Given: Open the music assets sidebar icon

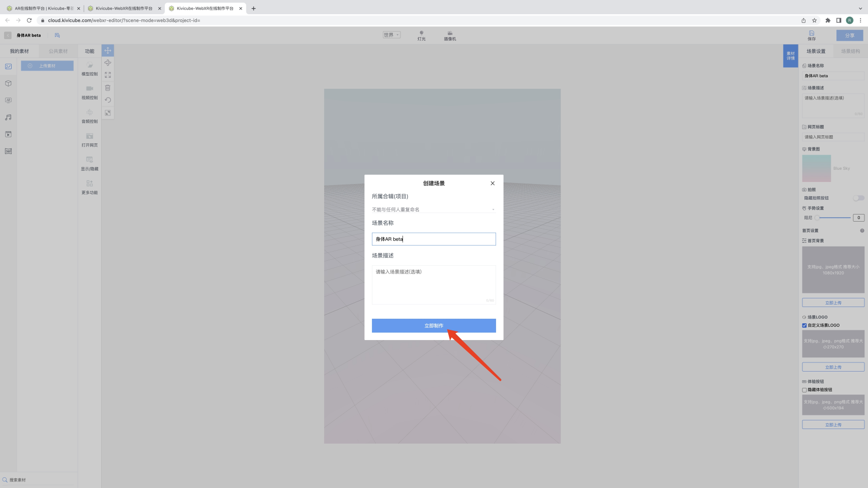Looking at the screenshot, I should coord(8,117).
